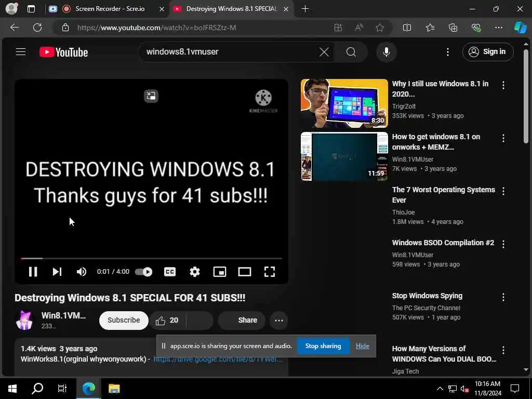
Task: Open options menu for Stop Windows Spying
Action: 503,297
